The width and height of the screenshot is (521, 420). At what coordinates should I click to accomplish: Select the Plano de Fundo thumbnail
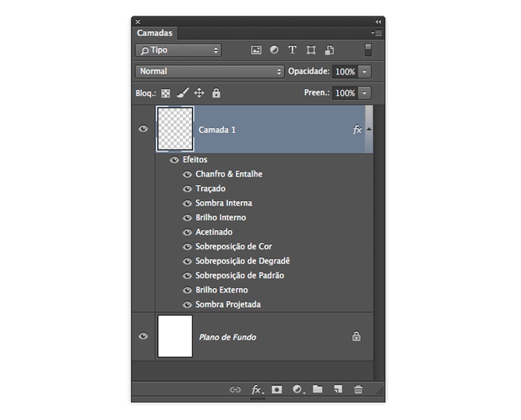175,336
